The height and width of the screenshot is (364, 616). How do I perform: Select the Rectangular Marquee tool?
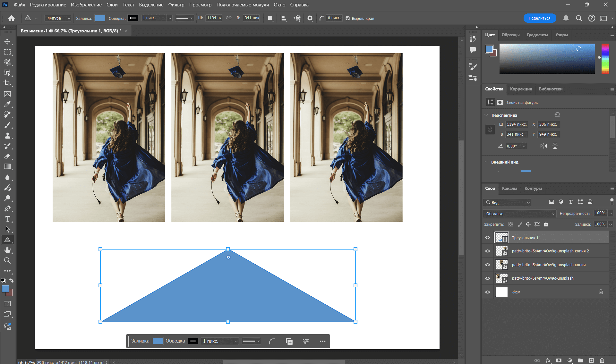(7, 52)
